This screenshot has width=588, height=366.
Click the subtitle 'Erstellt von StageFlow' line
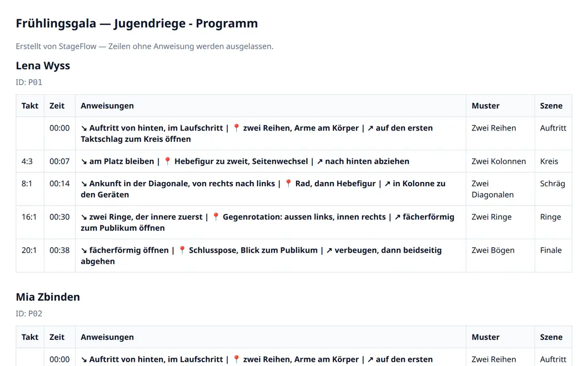[x=144, y=46]
